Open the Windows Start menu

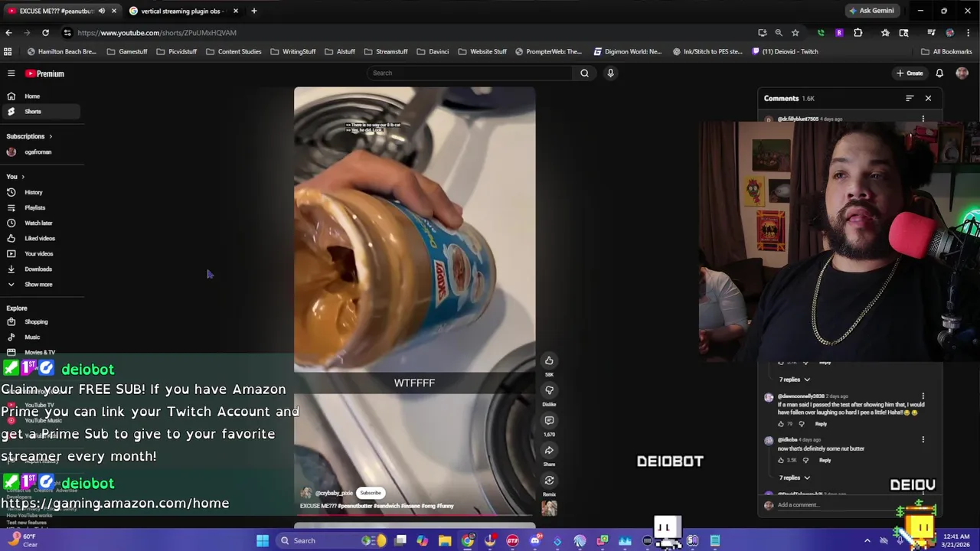point(263,540)
